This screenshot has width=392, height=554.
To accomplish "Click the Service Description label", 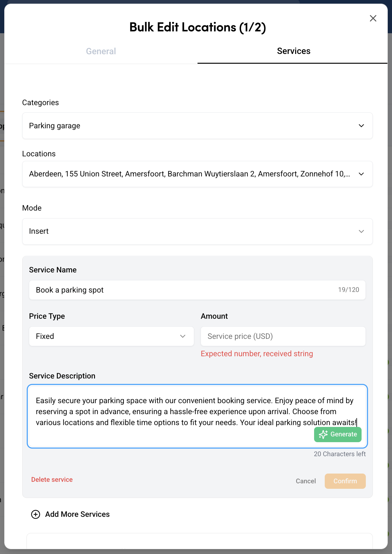I will (62, 376).
